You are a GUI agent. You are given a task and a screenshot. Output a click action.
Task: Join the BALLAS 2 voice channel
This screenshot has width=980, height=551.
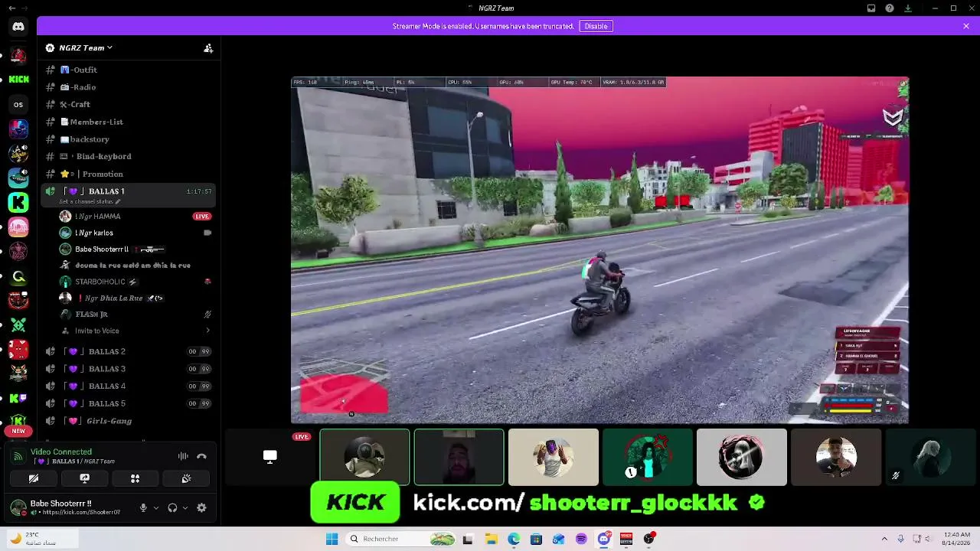tap(129, 351)
